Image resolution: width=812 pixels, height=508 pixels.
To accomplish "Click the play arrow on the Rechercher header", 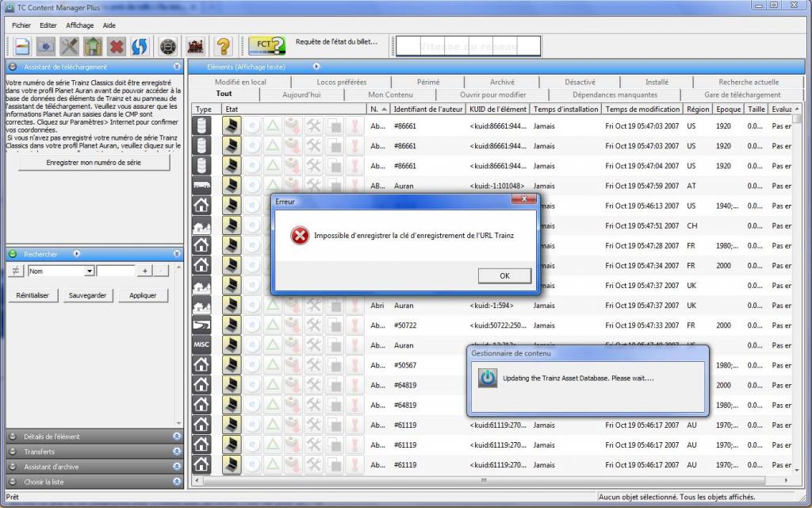I will (x=77, y=253).
